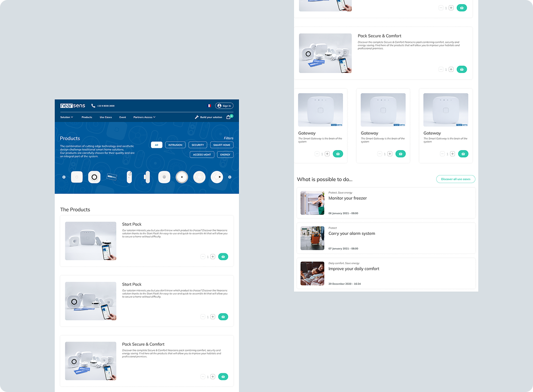This screenshot has width=533, height=392.
Task: Select the French flag language icon
Action: pyautogui.click(x=209, y=105)
